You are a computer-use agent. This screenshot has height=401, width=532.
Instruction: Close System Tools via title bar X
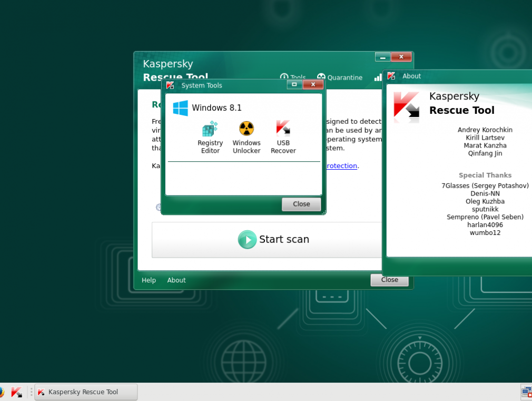[313, 84]
